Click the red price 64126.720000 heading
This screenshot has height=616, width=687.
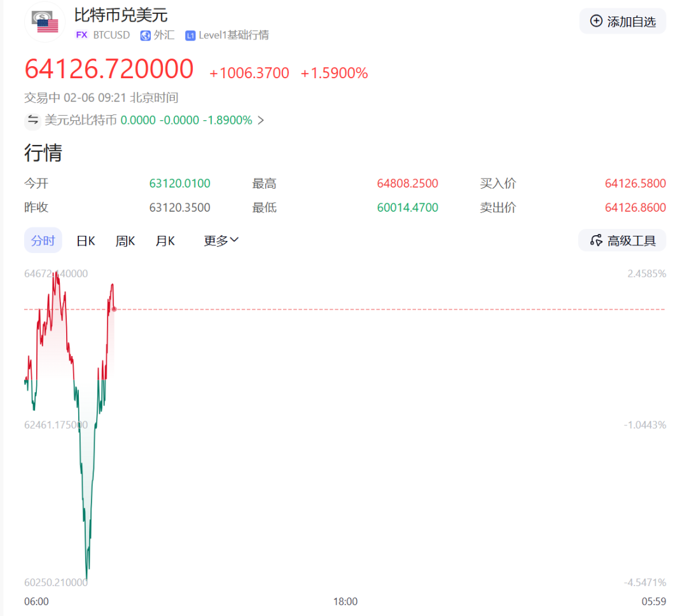[109, 68]
